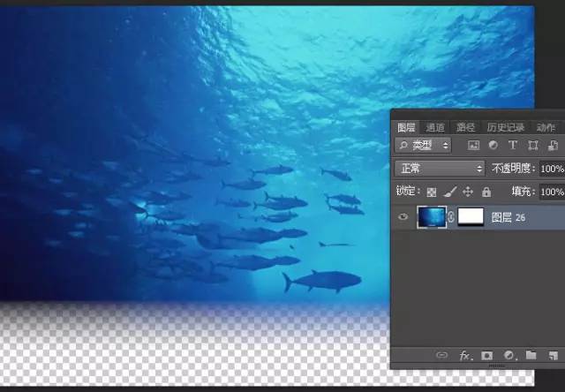
Task: Open the 类型 filter type dropdown
Action: [x=424, y=145]
